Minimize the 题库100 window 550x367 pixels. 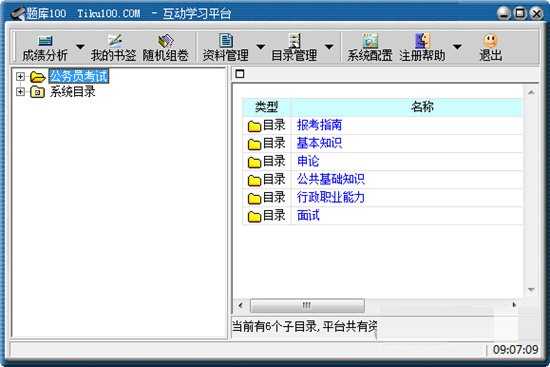(504, 13)
